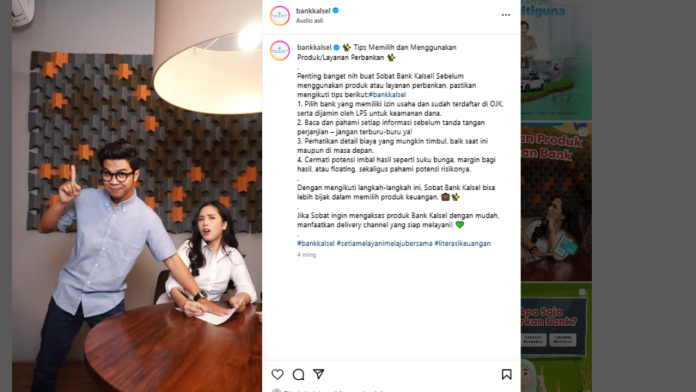The width and height of the screenshot is (696, 392).
Task: Open the green 'Apa Saja' post thumbnail
Action: click(x=556, y=338)
